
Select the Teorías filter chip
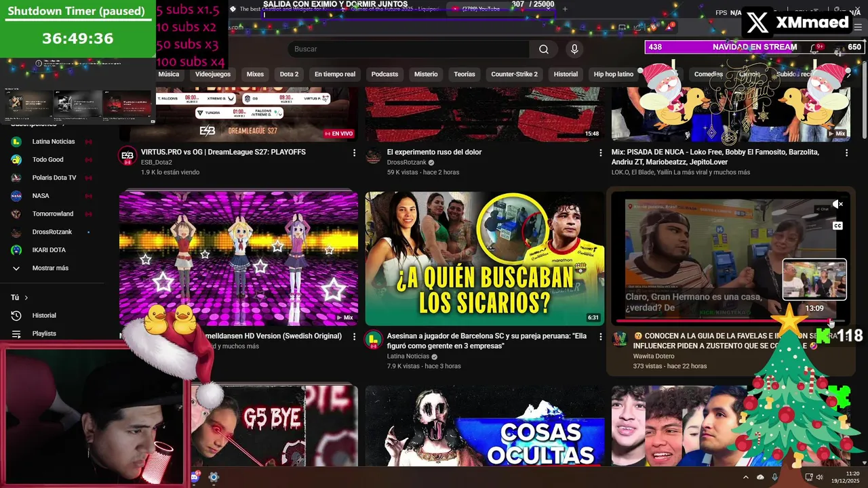(x=465, y=74)
